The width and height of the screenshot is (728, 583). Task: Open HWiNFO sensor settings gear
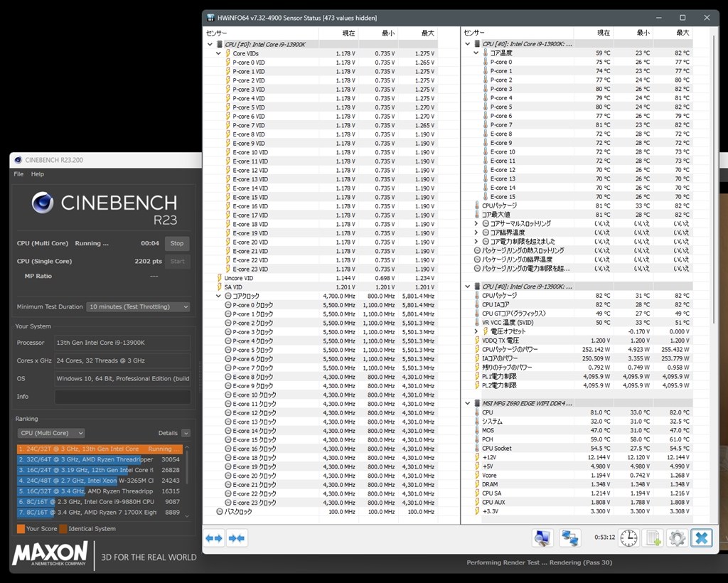pyautogui.click(x=677, y=538)
